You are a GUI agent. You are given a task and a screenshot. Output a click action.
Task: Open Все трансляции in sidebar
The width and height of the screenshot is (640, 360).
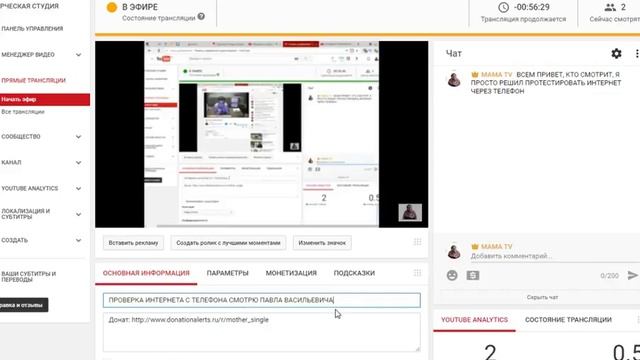point(22,112)
